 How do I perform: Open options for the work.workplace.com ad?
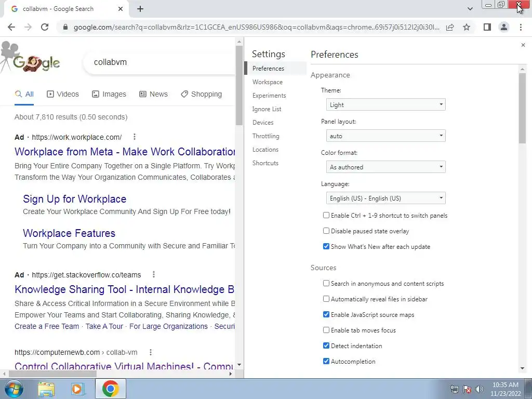[x=135, y=137]
